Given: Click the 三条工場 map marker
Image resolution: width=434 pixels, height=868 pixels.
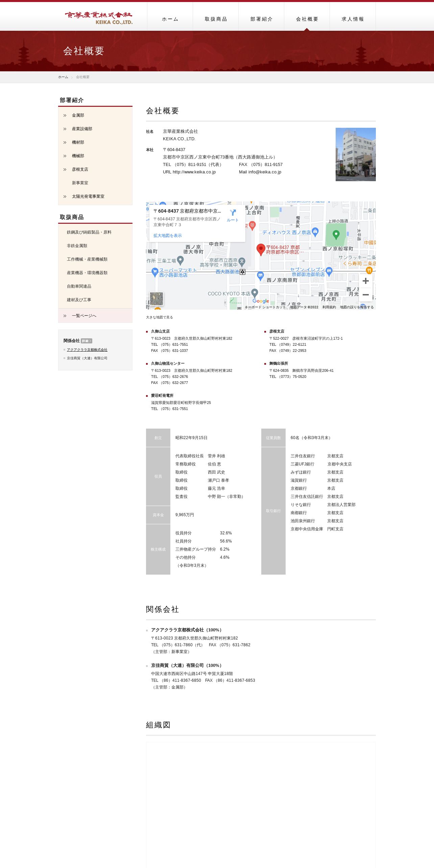Looking at the screenshot, I should pos(180,260).
